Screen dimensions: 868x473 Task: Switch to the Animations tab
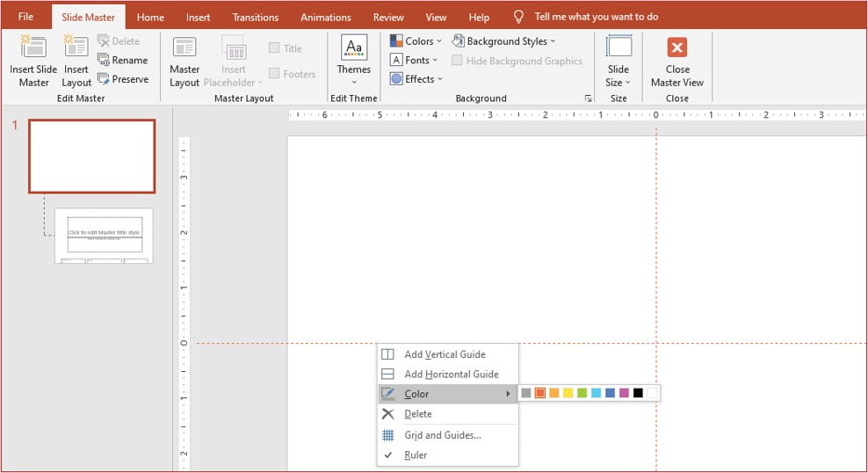tap(325, 18)
